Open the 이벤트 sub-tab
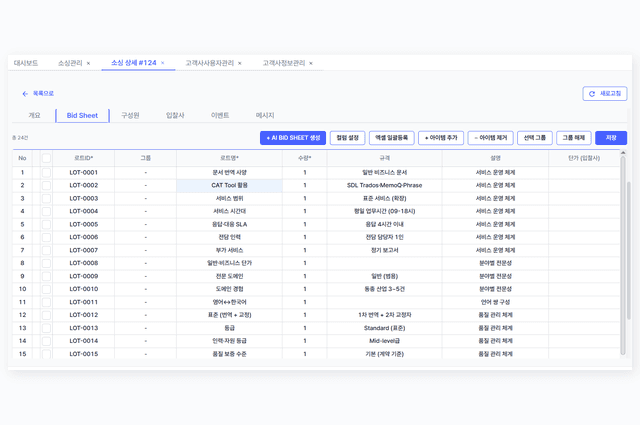The height and width of the screenshot is (425, 640). (x=220, y=116)
